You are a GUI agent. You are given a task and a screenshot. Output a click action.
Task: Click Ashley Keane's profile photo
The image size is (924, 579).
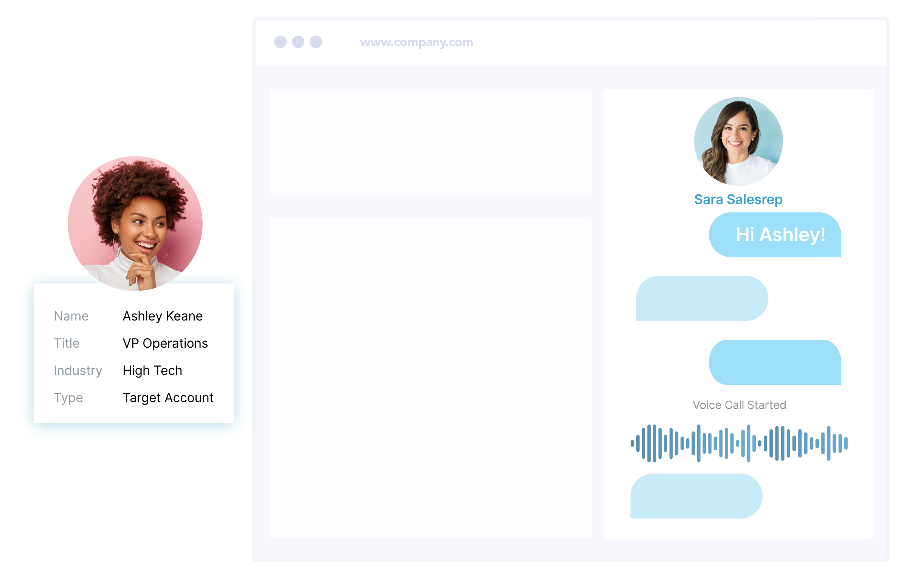tap(135, 223)
